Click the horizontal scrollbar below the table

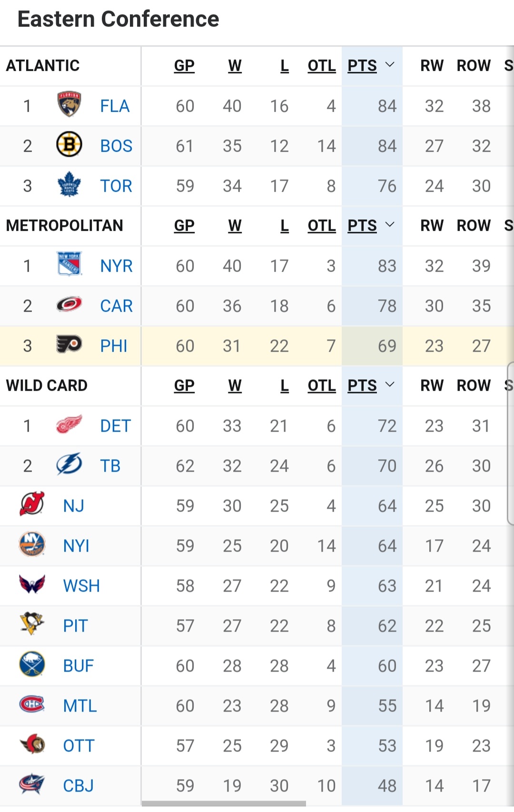pyautogui.click(x=224, y=804)
